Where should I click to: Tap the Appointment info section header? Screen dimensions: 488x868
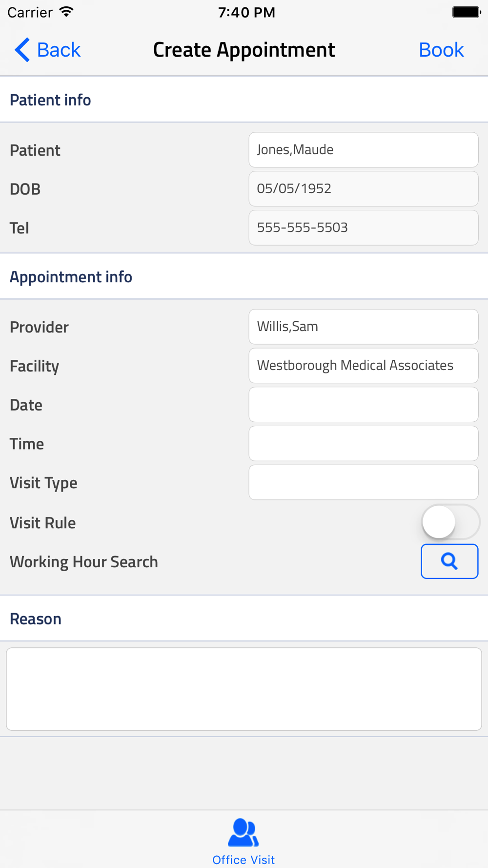71,277
